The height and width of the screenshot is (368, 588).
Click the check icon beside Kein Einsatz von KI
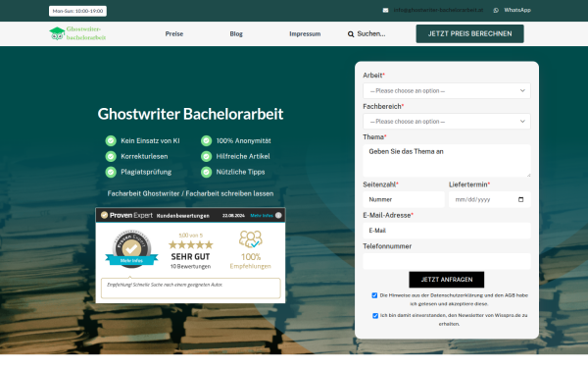click(111, 140)
